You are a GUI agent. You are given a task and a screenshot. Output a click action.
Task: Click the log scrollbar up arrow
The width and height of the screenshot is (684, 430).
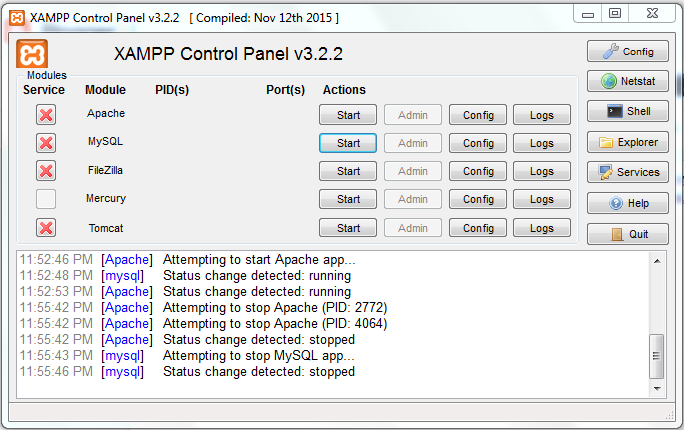point(657,261)
